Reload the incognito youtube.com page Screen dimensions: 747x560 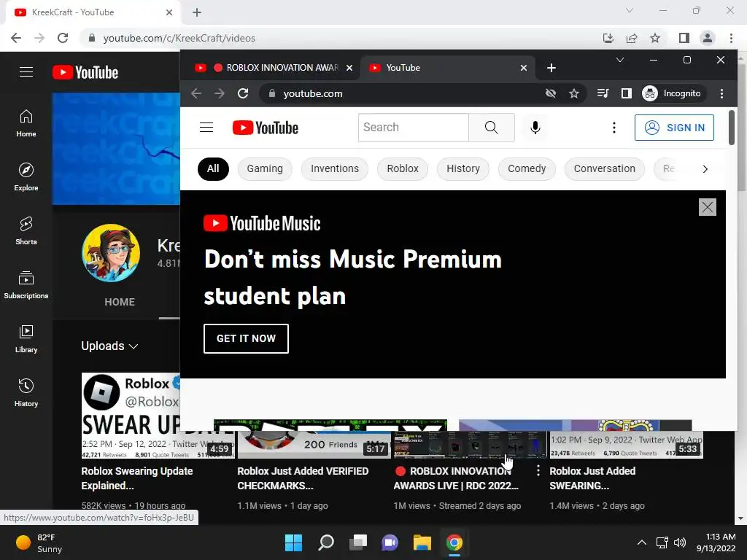coord(243,93)
